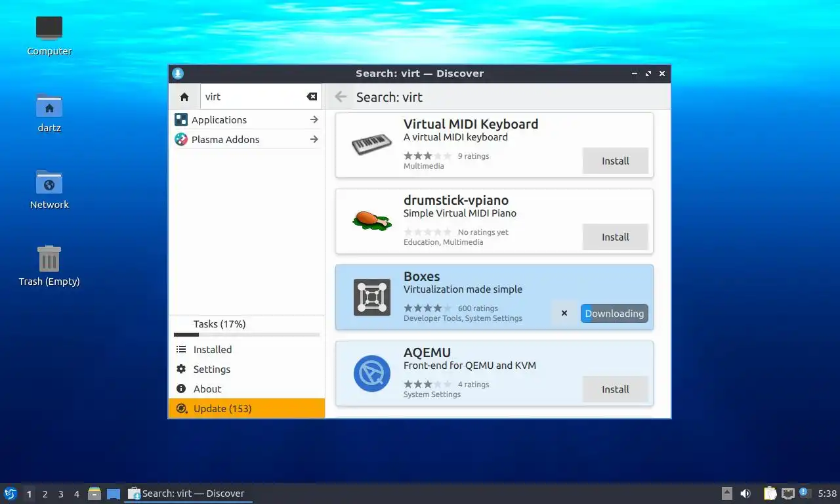This screenshot has height=504, width=840.
Task: Click the Search: virt — Discover taskbar entry
Action: coord(188,493)
